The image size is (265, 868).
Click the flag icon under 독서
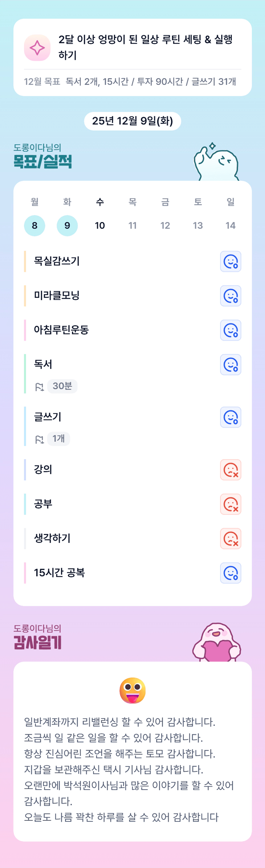coord(39,387)
